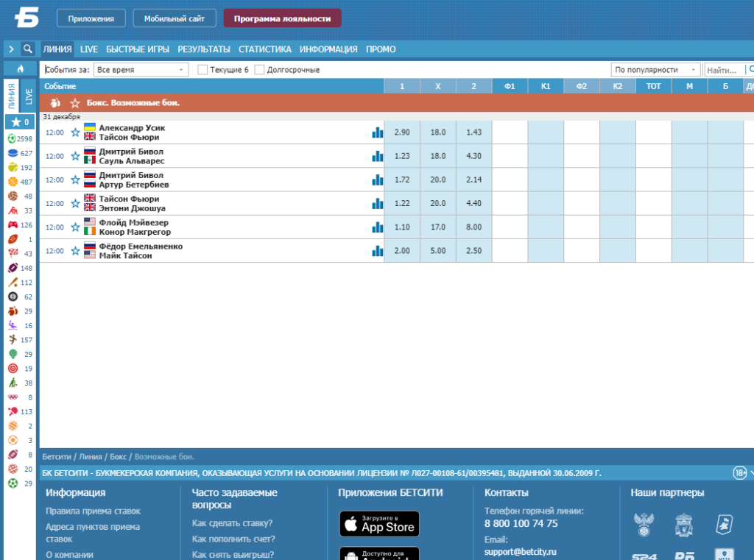Toggle the Долгосрочные checkbox
Image resolution: width=754 pixels, height=560 pixels.
click(x=259, y=70)
